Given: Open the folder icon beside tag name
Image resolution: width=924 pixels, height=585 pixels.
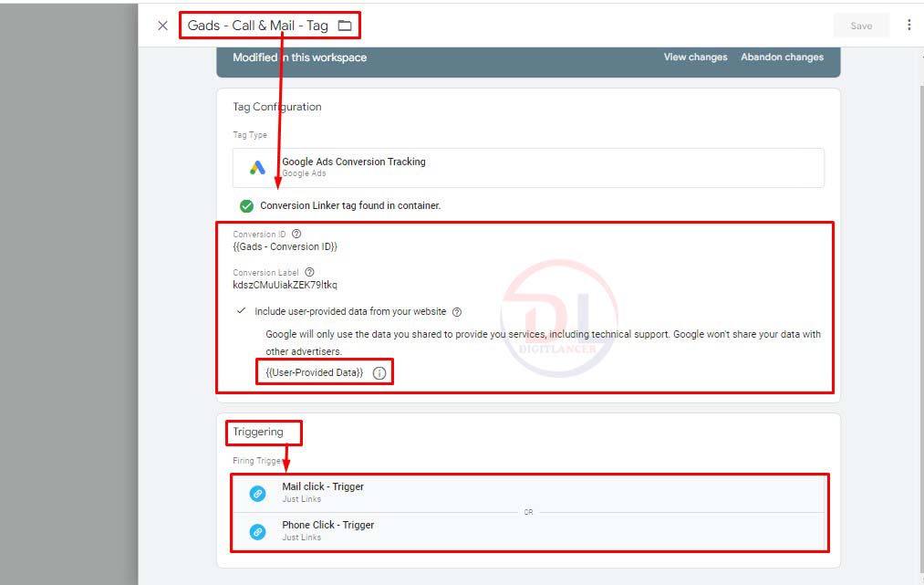Looking at the screenshot, I should point(345,26).
